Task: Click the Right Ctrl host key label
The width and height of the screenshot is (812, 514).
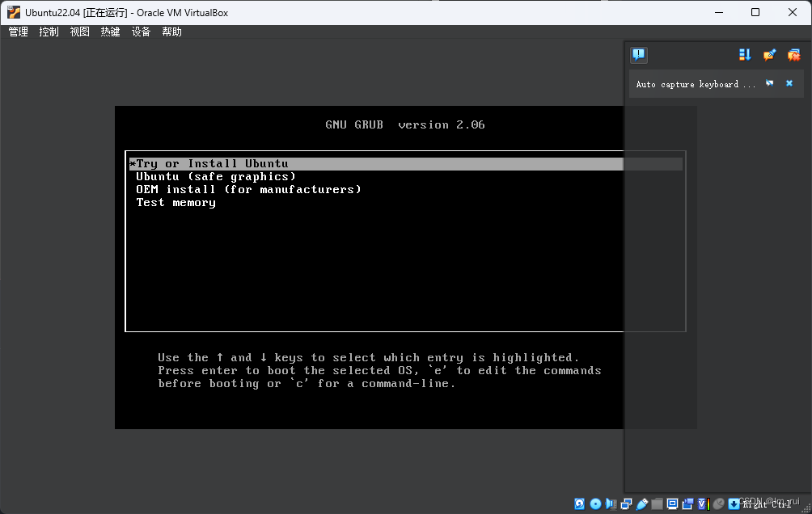Action: [x=767, y=504]
